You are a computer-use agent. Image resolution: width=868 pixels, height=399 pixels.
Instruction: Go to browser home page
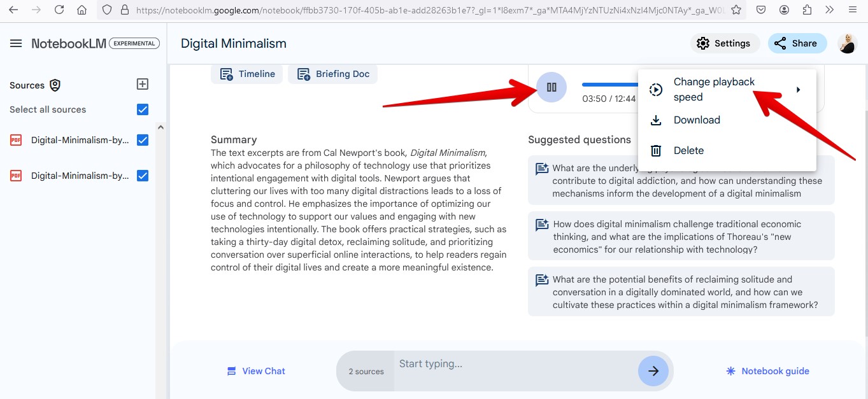(x=82, y=10)
